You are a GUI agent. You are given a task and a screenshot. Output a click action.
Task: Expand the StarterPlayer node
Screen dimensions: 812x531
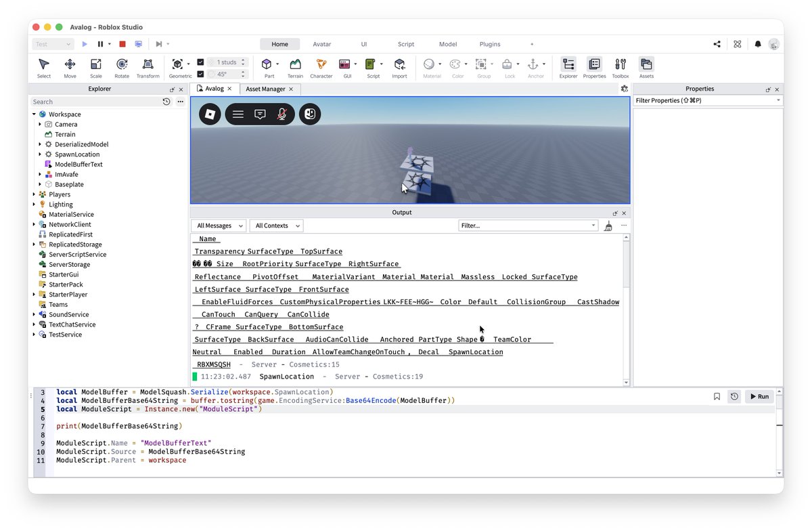click(x=35, y=295)
